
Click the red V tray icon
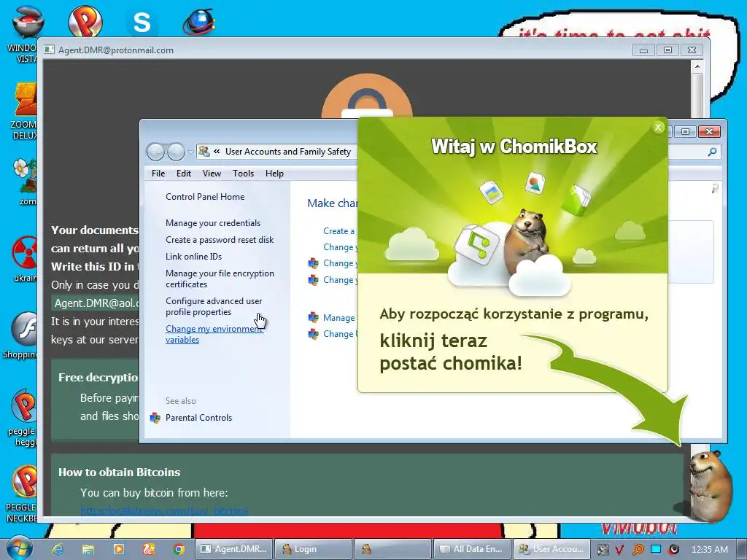[619, 550]
